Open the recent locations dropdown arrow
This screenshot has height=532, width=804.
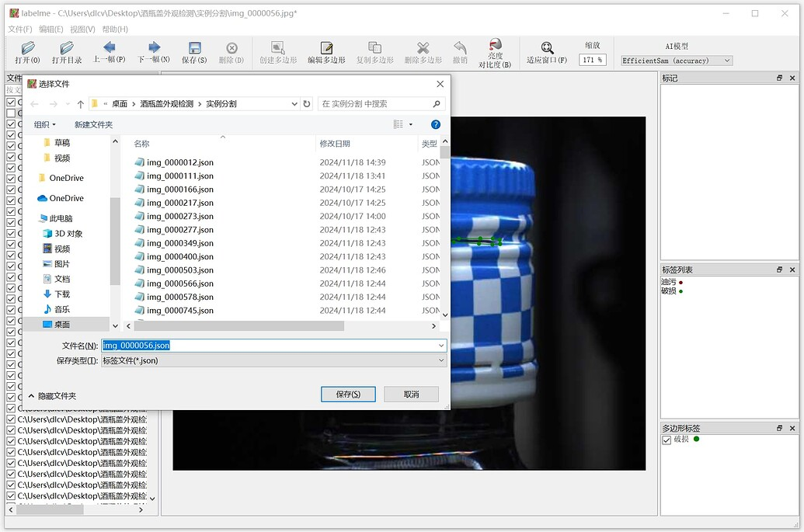[x=68, y=104]
